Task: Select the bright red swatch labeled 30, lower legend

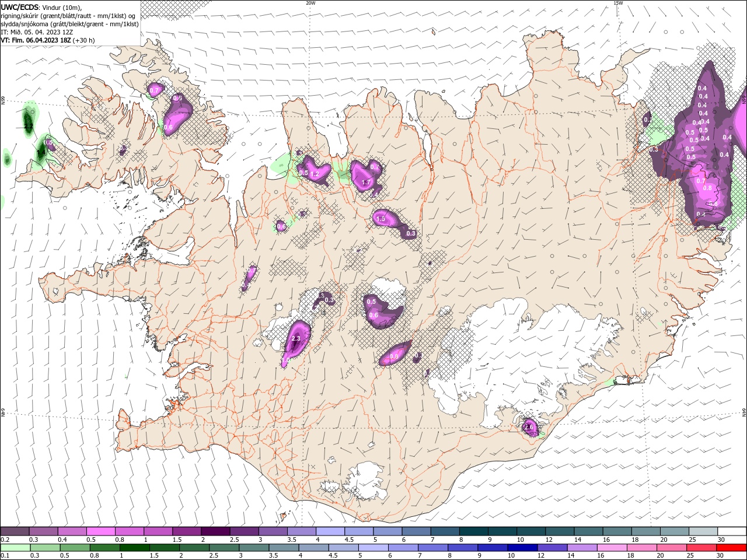Action: [731, 548]
